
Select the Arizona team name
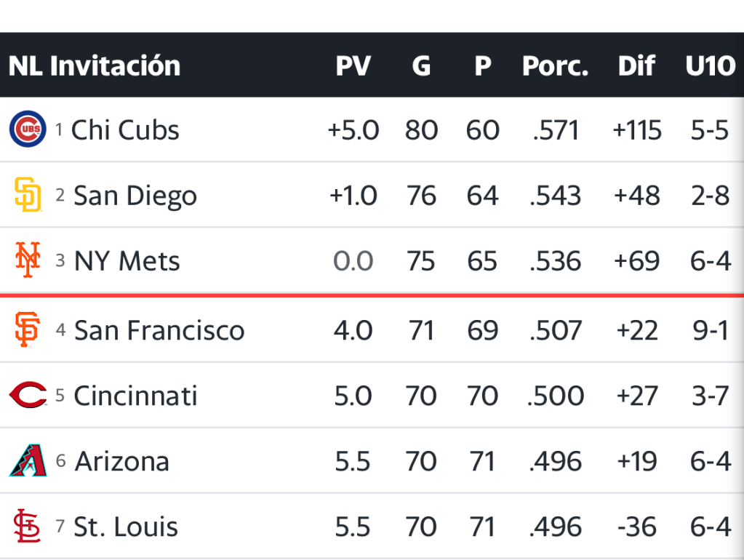(x=122, y=461)
